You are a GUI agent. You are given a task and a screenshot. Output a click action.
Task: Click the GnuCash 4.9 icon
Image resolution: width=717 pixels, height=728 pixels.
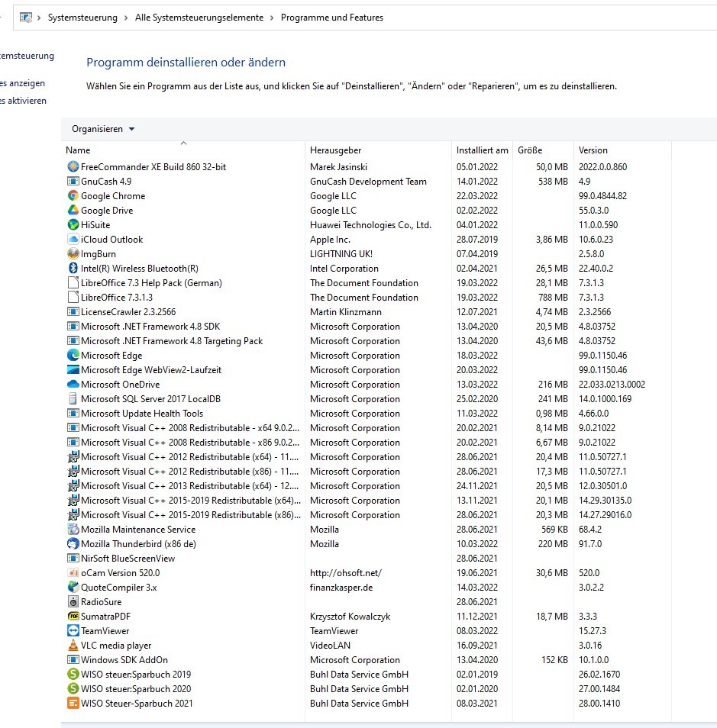pyautogui.click(x=73, y=182)
